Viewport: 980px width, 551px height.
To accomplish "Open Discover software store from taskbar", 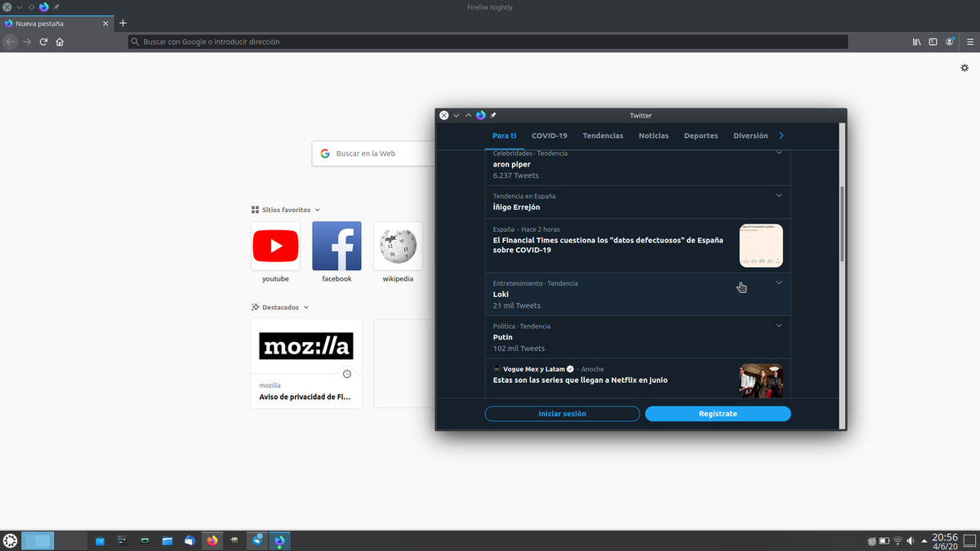I will (100, 540).
